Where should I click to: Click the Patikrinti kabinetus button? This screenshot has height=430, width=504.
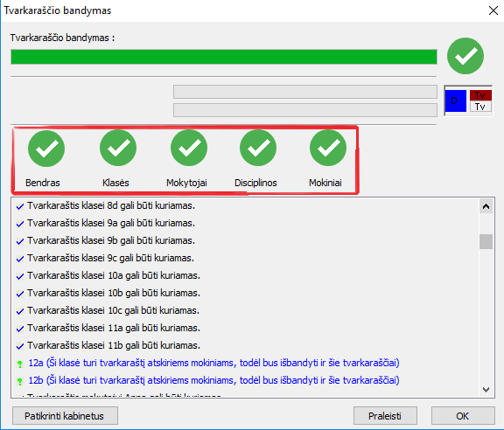(65, 416)
